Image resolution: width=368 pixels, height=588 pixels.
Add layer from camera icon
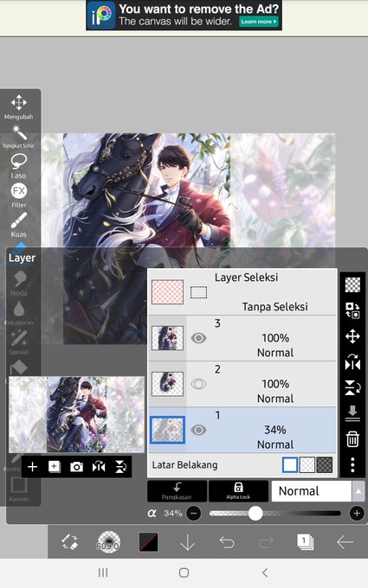point(76,466)
